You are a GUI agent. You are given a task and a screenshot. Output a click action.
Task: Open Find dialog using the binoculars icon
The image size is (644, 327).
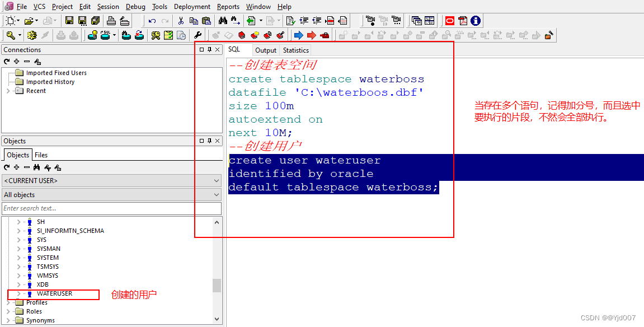[x=223, y=20]
